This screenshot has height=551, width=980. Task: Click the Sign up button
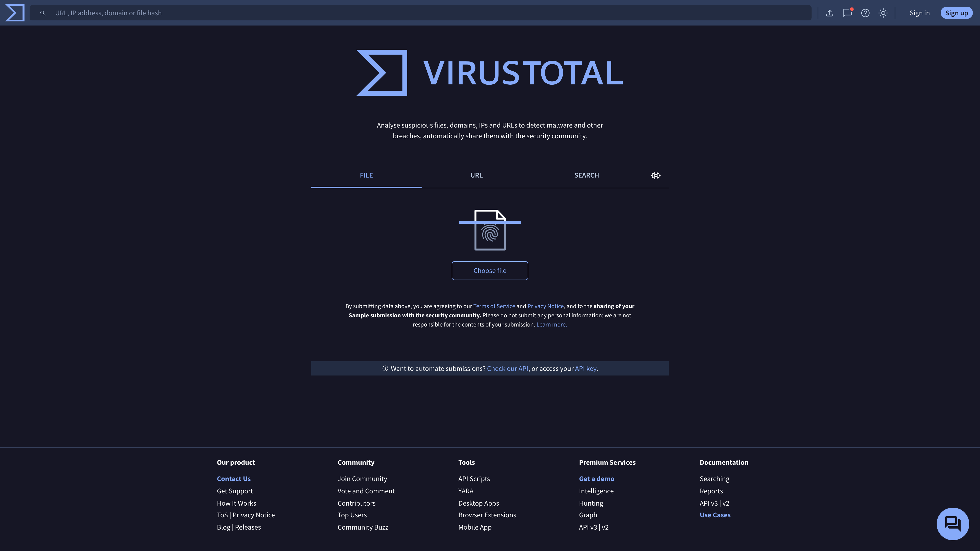click(957, 13)
